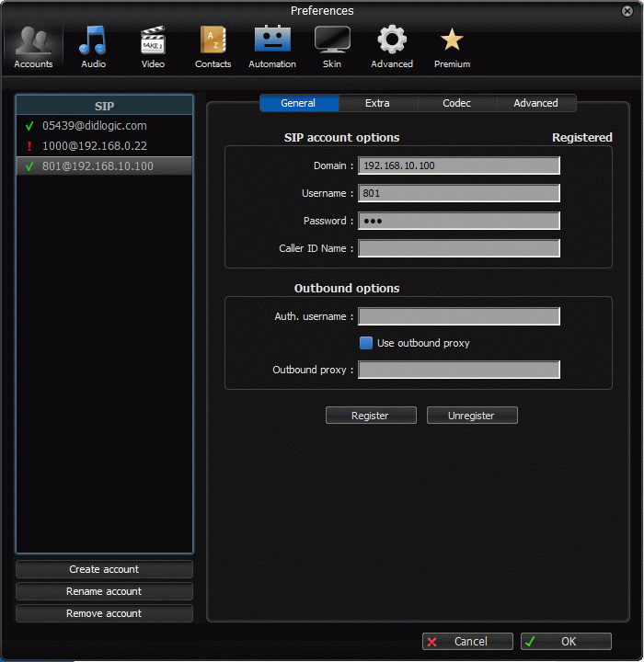The image size is (644, 662).
Task: Switch to the account Advanced tab
Action: coord(535,103)
